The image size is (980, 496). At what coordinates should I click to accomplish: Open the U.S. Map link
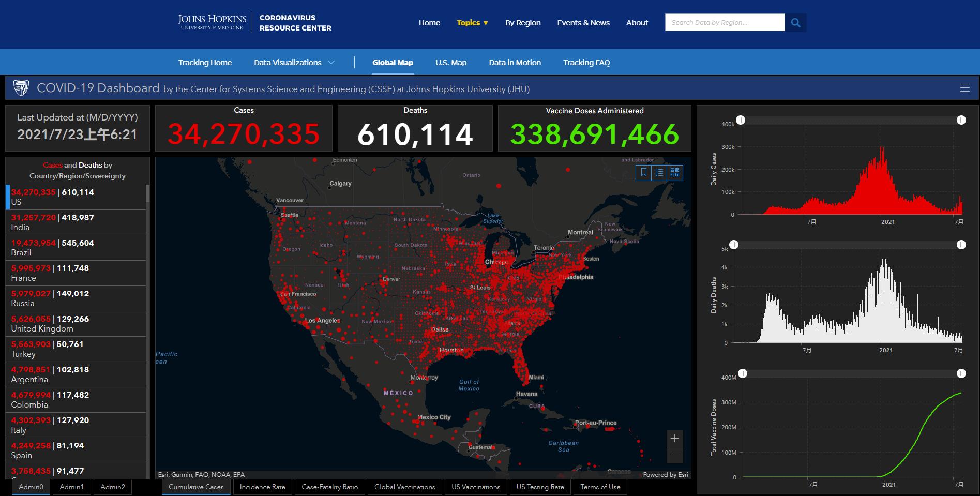pyautogui.click(x=451, y=63)
